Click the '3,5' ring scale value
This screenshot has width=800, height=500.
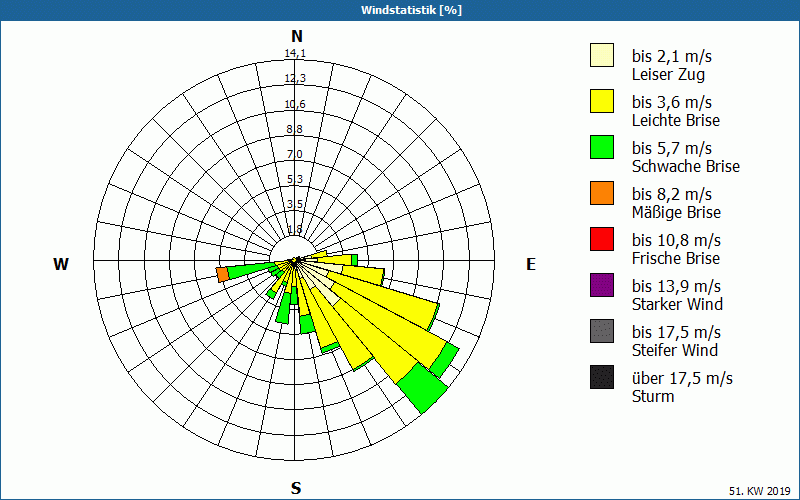(294, 204)
